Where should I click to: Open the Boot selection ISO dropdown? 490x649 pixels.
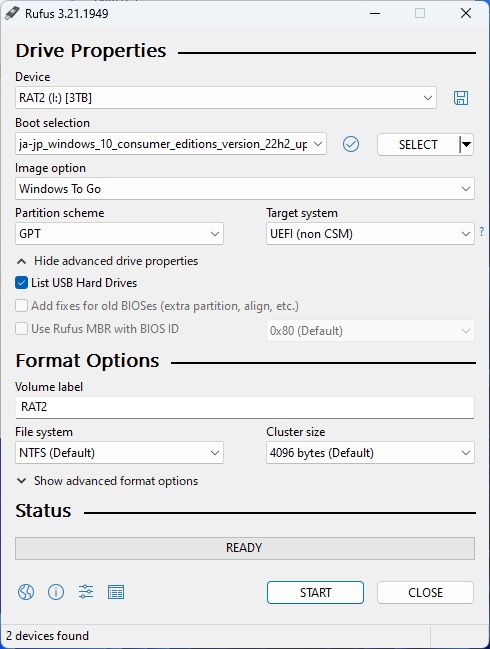click(x=171, y=144)
